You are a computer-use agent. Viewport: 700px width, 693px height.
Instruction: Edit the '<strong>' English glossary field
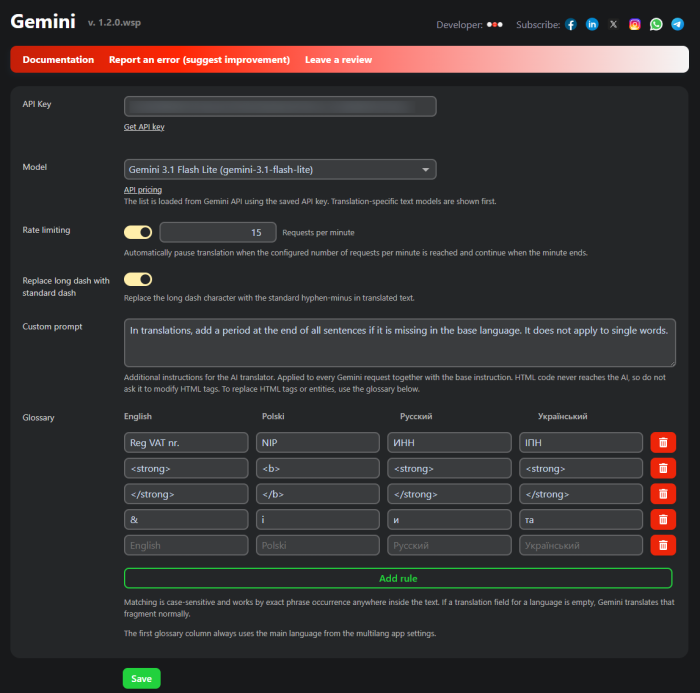pos(186,468)
